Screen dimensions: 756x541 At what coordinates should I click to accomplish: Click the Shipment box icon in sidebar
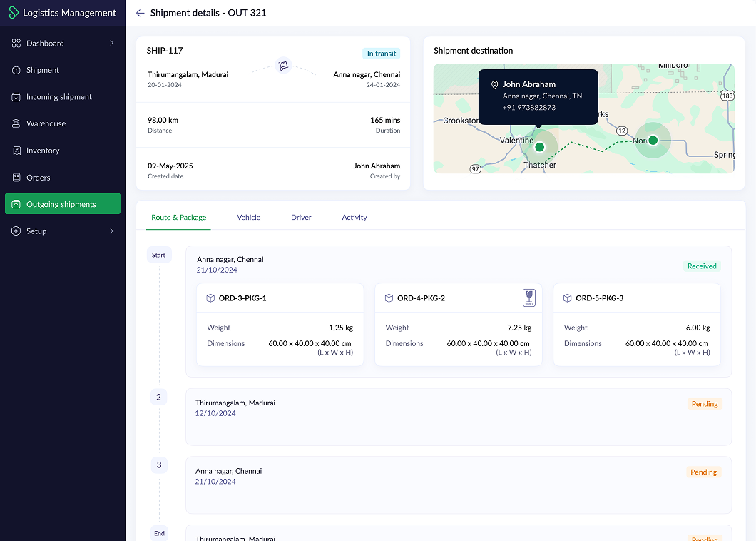pyautogui.click(x=16, y=70)
